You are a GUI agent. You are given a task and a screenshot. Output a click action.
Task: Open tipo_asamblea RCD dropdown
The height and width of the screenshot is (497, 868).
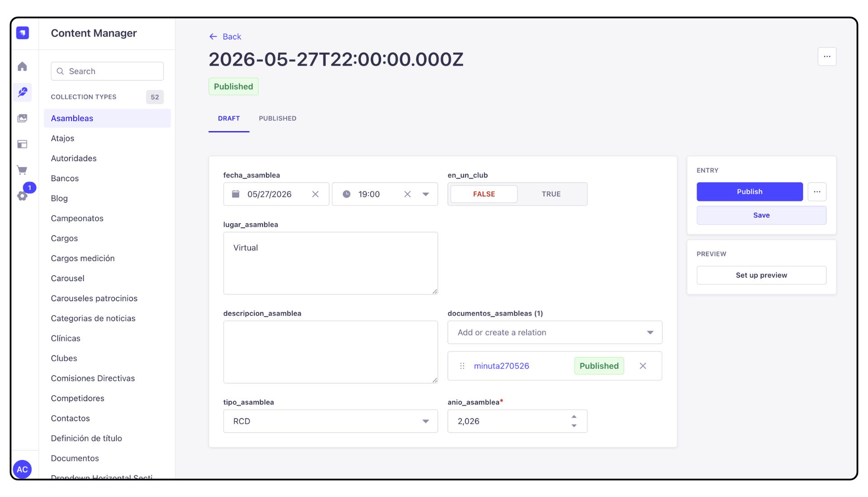[330, 421]
